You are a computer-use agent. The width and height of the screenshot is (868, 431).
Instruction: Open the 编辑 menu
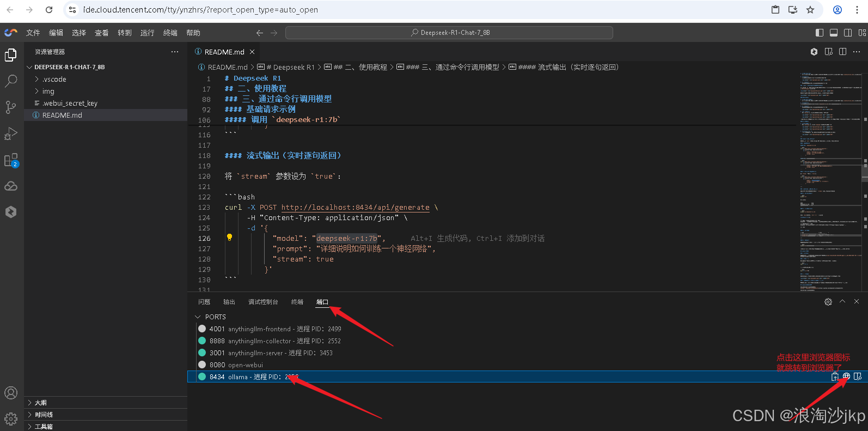coord(56,33)
